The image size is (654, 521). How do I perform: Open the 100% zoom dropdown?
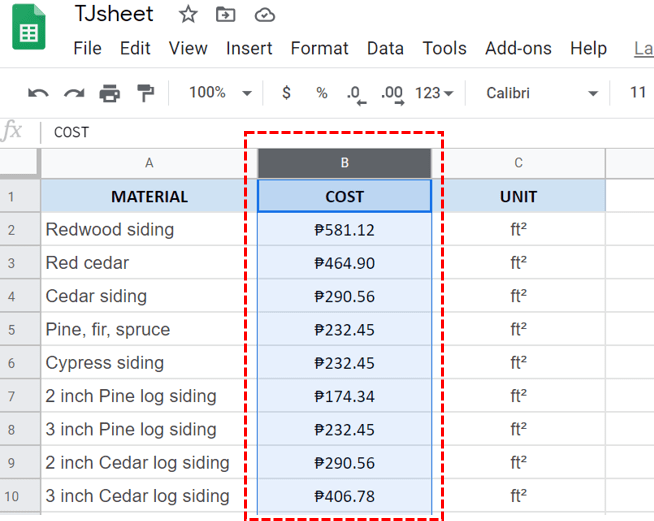point(219,93)
